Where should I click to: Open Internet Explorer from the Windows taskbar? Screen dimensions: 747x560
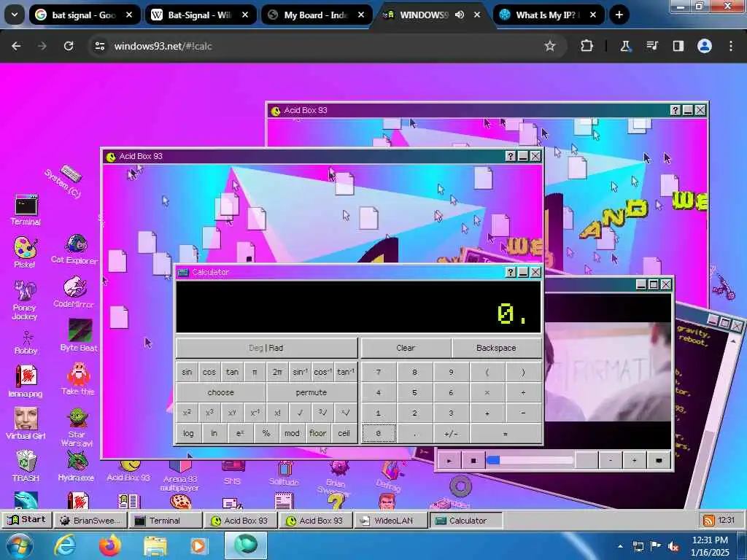(x=65, y=545)
